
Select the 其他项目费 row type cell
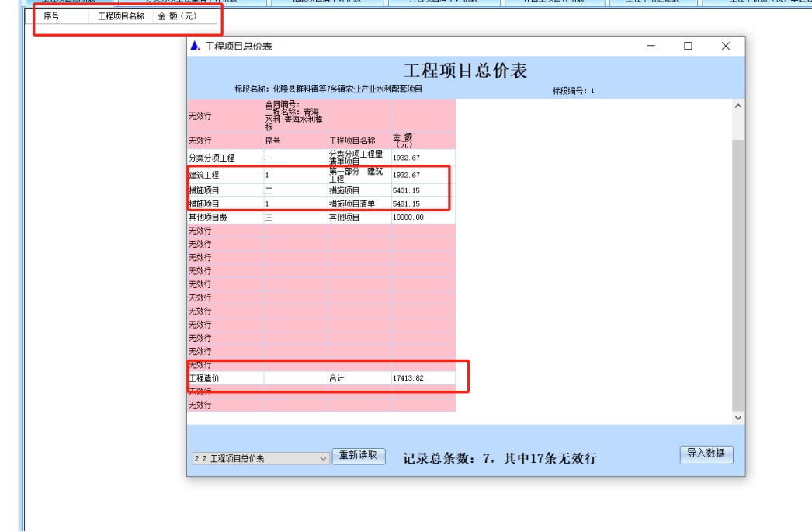225,217
